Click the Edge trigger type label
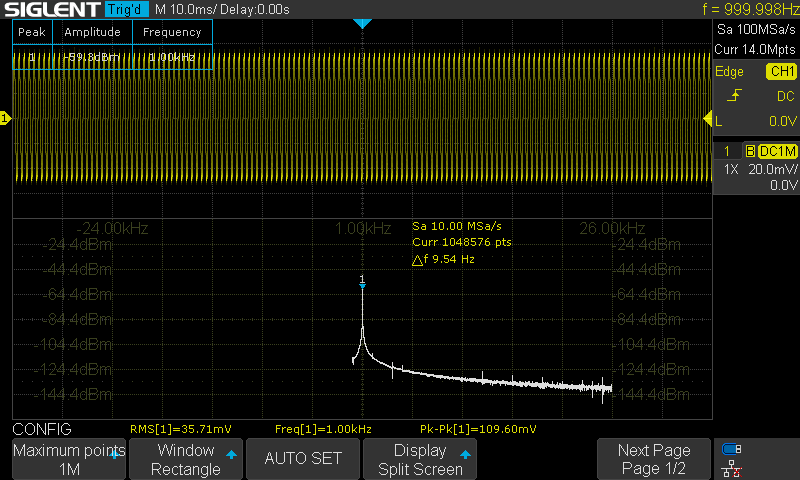This screenshot has width=800, height=480. (729, 72)
